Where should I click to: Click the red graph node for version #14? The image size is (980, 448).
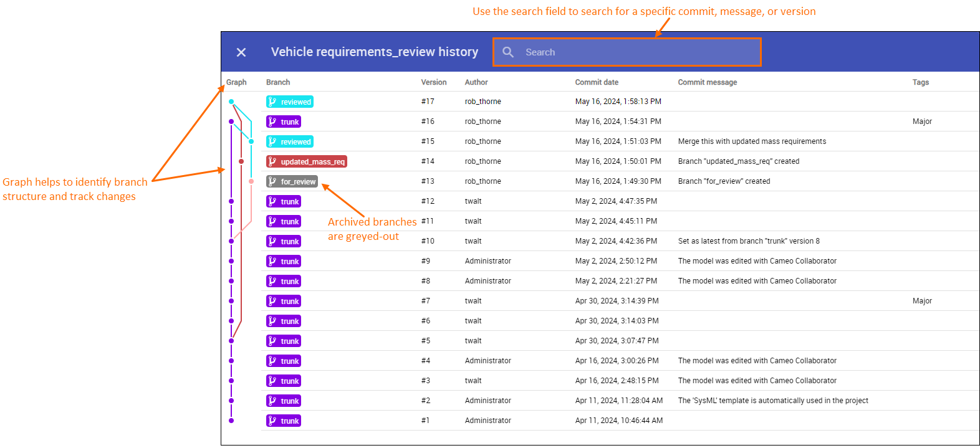click(x=241, y=161)
